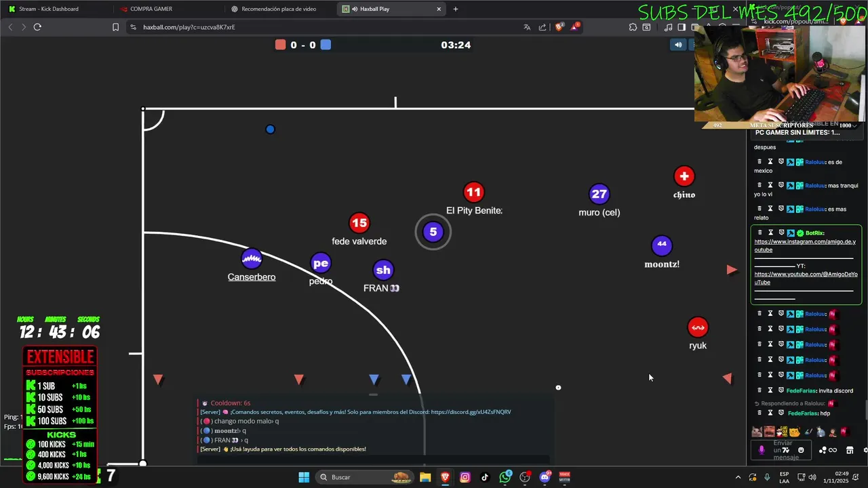The image size is (868, 488).
Task: Open the Discord invite link in chat
Action: (x=471, y=411)
